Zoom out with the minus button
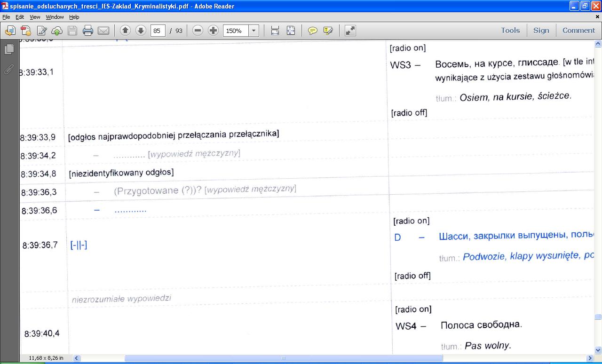602x364 pixels. (198, 31)
